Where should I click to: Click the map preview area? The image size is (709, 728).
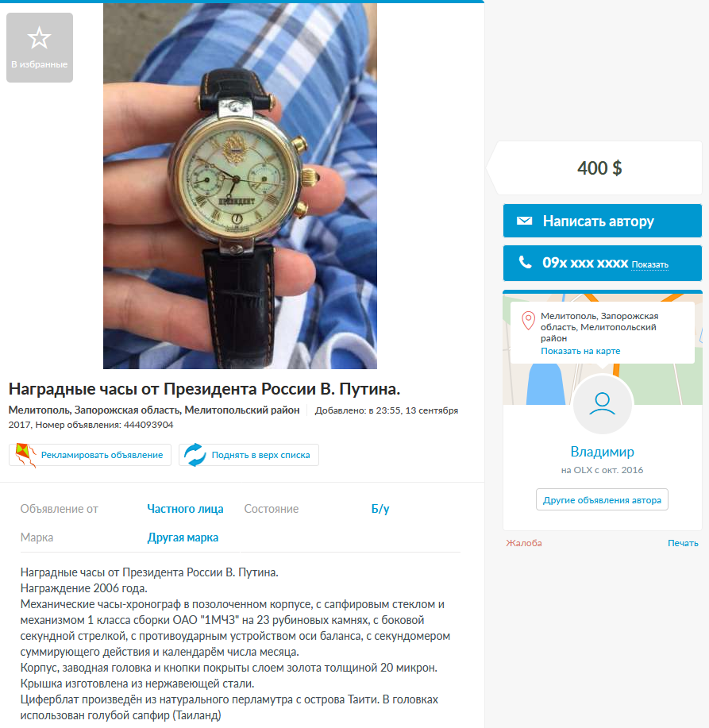[x=602, y=349]
